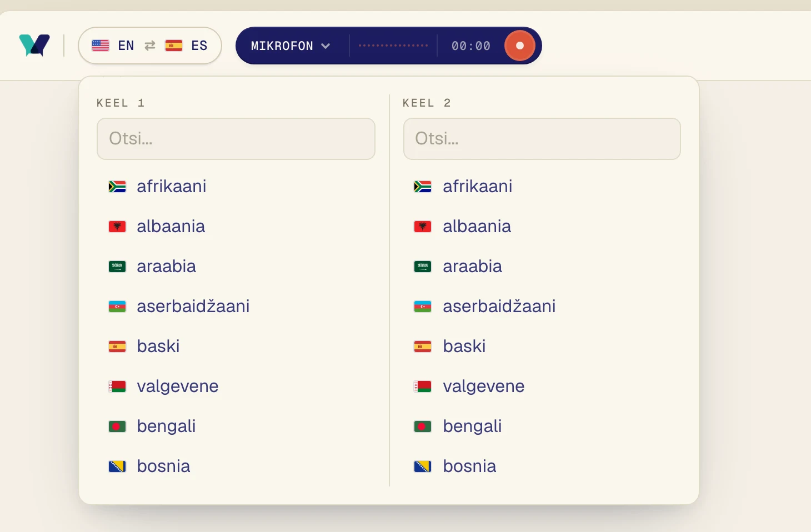The height and width of the screenshot is (532, 811).
Task: Open the MIKROFON dropdown
Action: (291, 46)
